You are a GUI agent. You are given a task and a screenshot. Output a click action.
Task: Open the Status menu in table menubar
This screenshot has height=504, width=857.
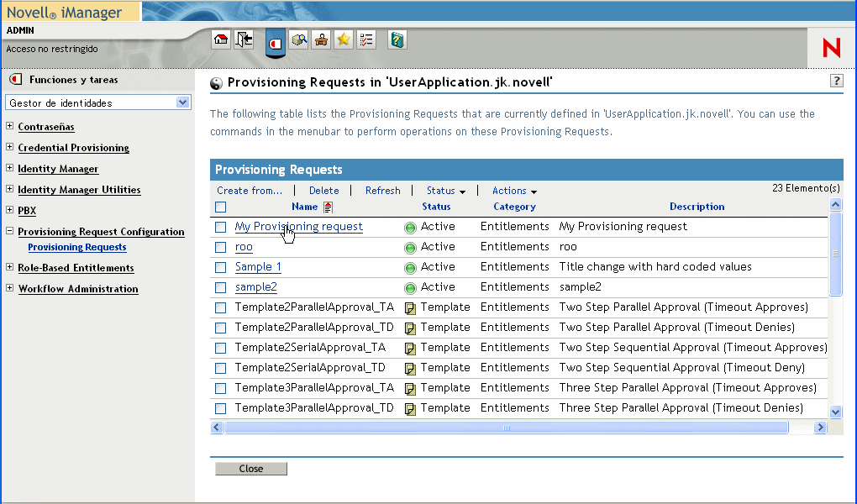445,191
